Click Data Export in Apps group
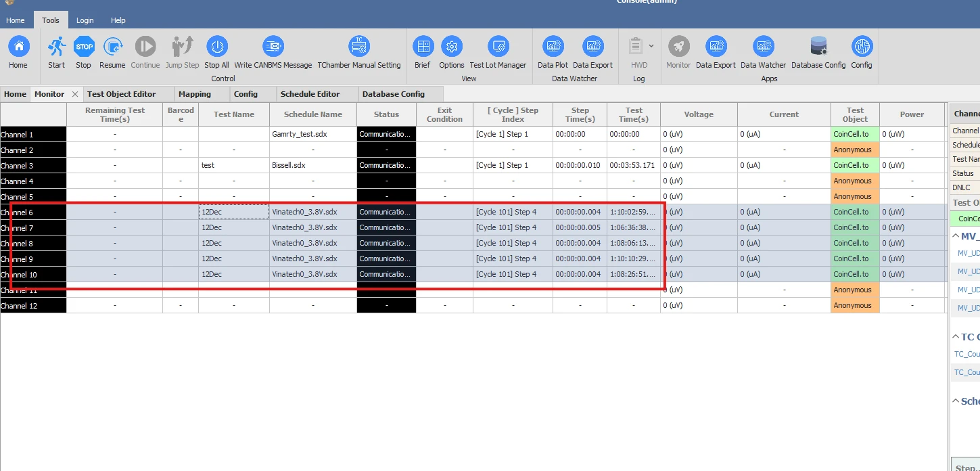This screenshot has height=471, width=980. pyautogui.click(x=716, y=47)
